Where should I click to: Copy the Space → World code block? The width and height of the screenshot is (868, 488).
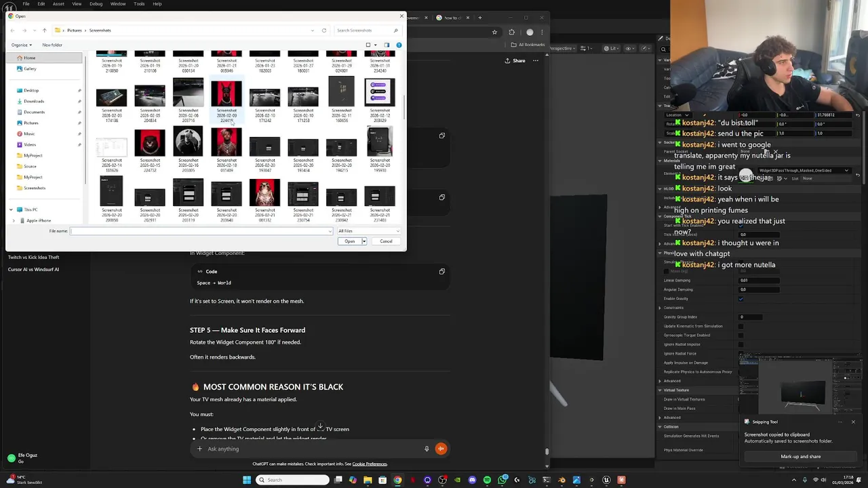[441, 271]
